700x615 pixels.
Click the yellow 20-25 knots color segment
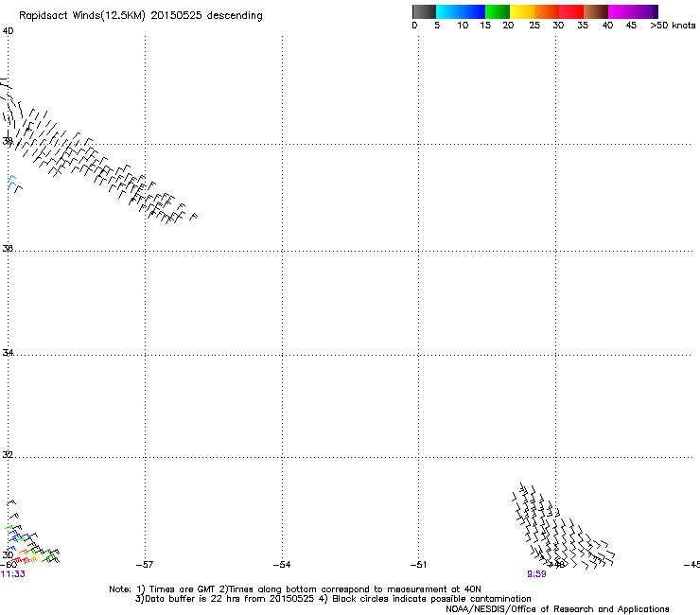(522, 11)
